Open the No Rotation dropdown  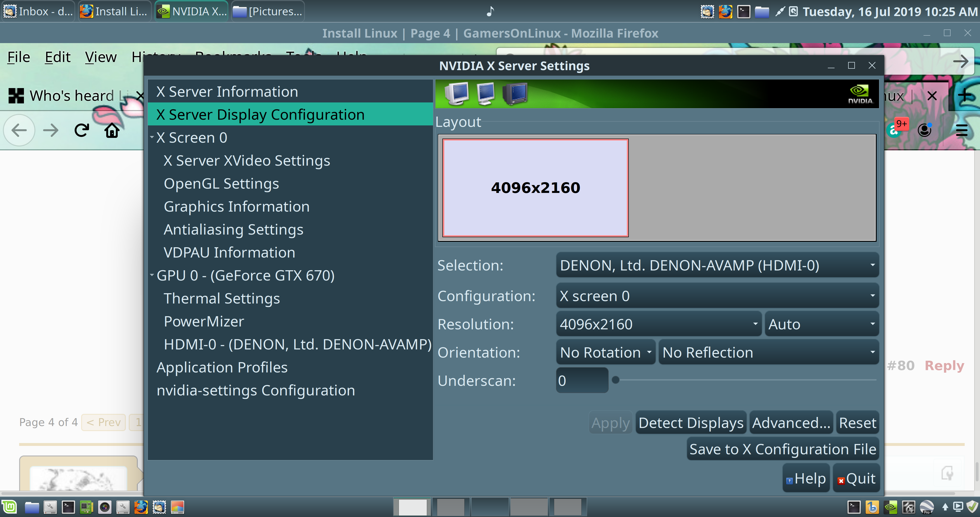point(606,352)
